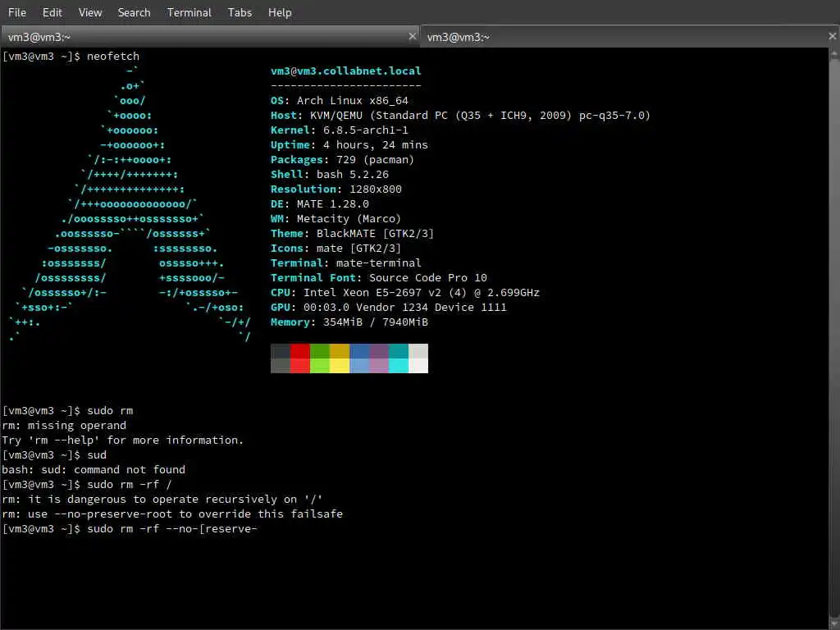Click the 'CPU: Intel Xeon E5-2697' line

(405, 293)
